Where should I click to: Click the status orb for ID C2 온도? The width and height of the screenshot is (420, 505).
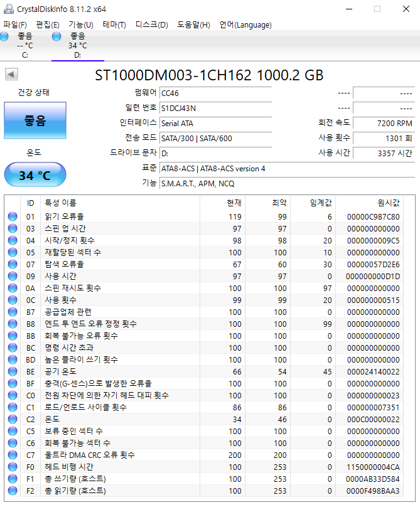(x=13, y=419)
